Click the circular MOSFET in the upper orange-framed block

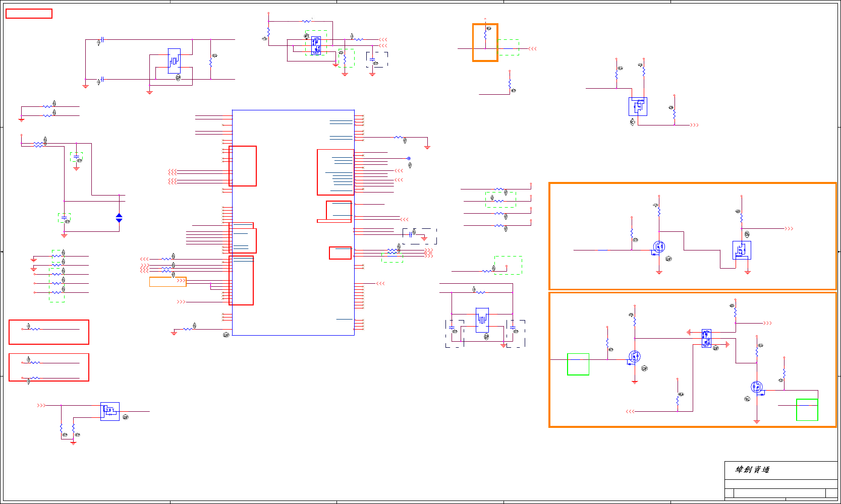(659, 246)
